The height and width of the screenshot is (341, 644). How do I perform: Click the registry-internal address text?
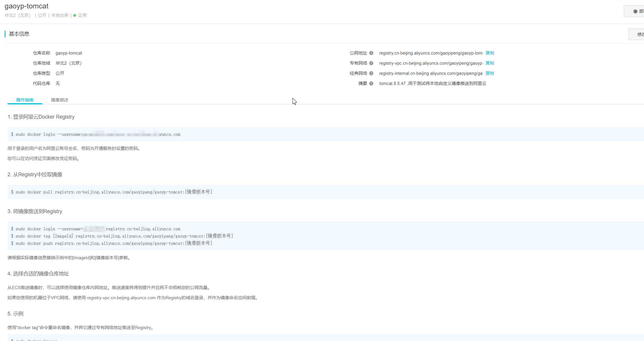click(x=430, y=73)
